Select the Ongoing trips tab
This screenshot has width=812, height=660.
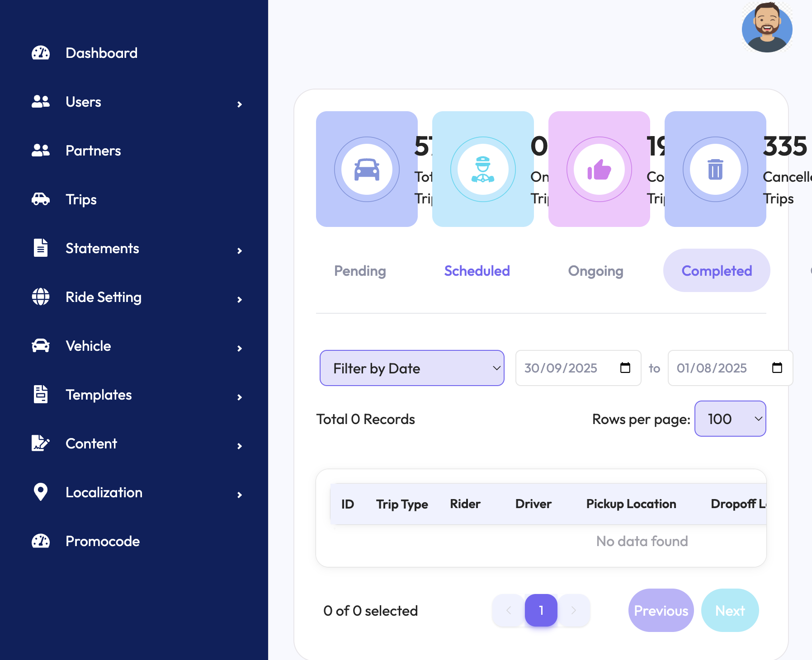(595, 271)
